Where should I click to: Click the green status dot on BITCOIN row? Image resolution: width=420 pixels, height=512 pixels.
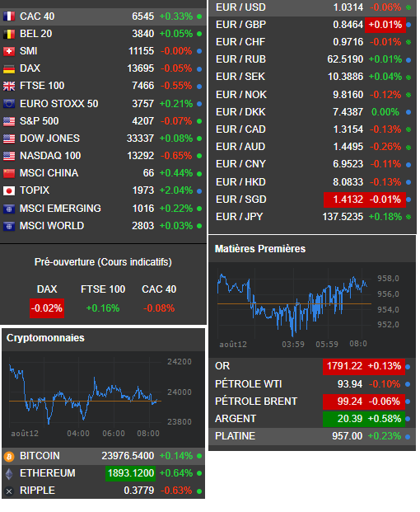199,456
